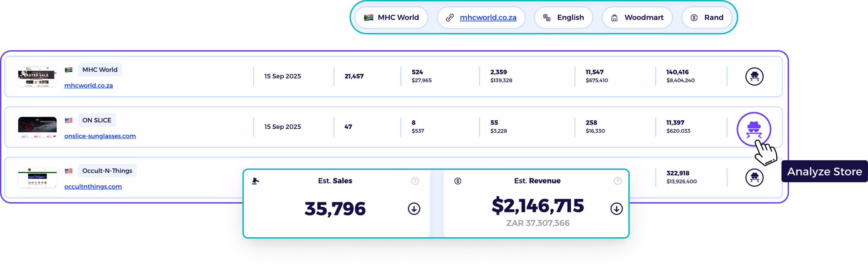Open the onslice-sunglasses.com link
This screenshot has width=868, height=273.
(x=100, y=136)
